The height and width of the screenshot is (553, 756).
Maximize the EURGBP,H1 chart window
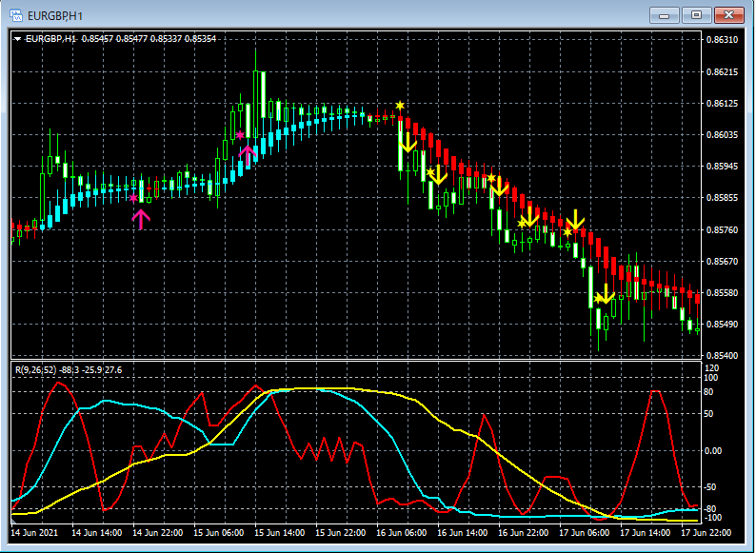click(x=696, y=15)
